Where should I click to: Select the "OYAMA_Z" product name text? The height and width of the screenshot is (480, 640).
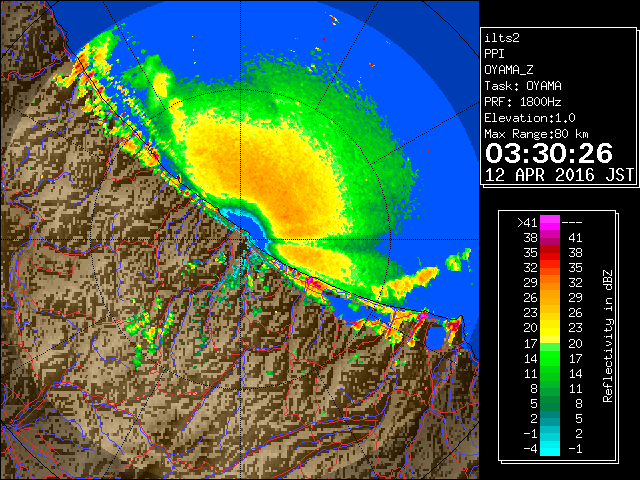click(509, 70)
